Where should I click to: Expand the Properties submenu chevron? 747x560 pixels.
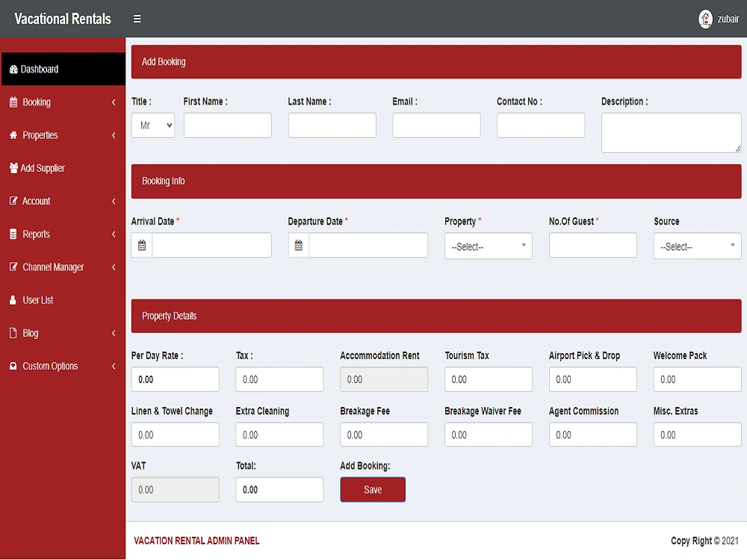[114, 135]
